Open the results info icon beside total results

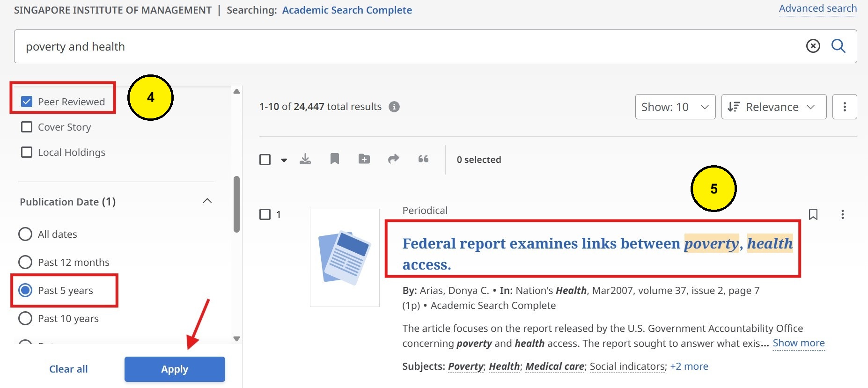click(x=394, y=107)
